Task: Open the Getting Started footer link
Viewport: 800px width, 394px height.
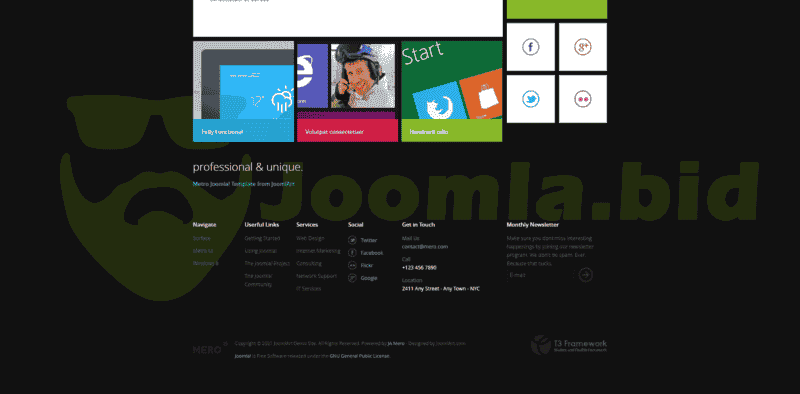Action: 262,238
